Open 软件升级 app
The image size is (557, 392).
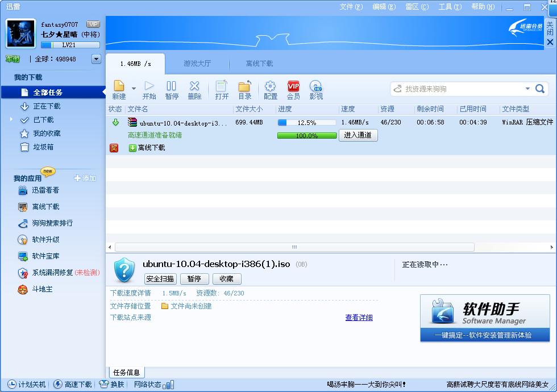(39, 240)
